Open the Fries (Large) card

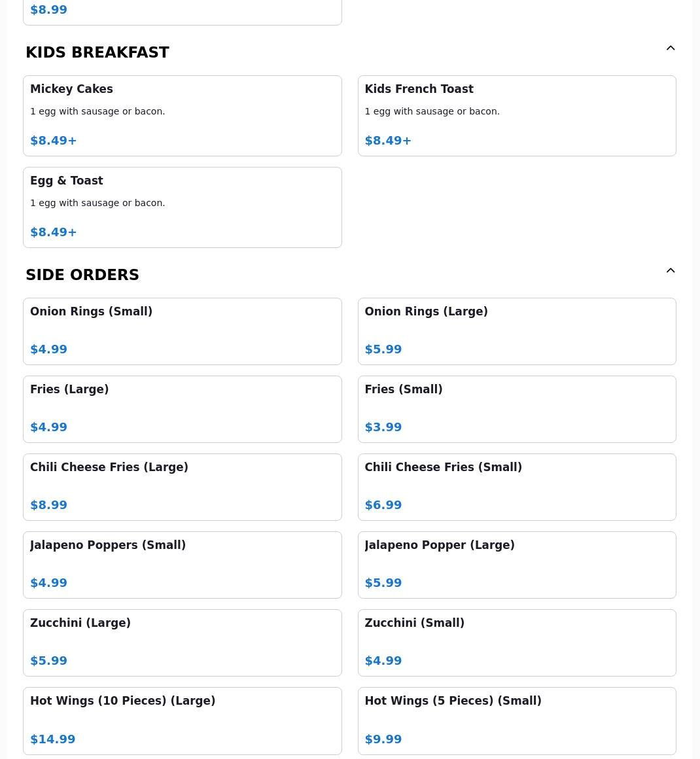[182, 409]
